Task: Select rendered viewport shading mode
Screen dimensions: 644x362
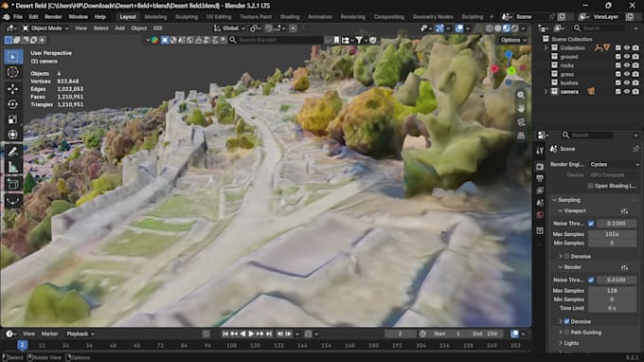Action: (x=515, y=28)
